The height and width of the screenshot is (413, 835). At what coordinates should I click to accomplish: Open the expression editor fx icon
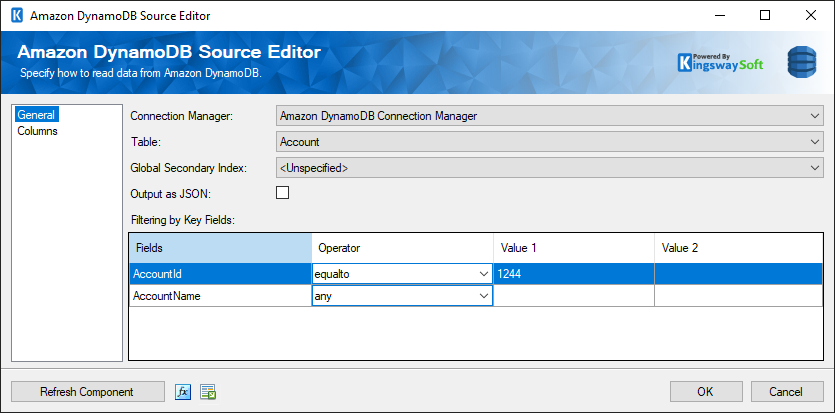pyautogui.click(x=183, y=393)
